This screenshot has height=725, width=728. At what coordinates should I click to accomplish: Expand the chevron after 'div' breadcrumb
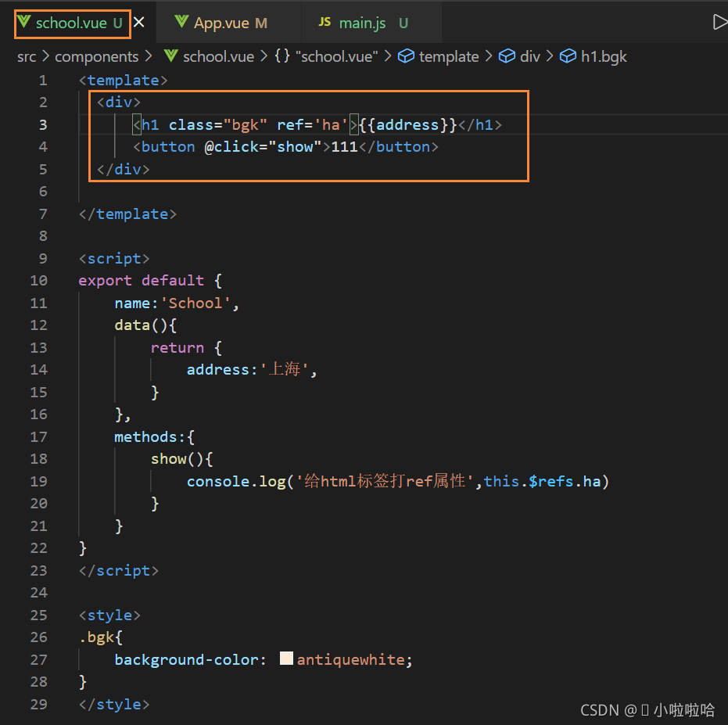[550, 56]
